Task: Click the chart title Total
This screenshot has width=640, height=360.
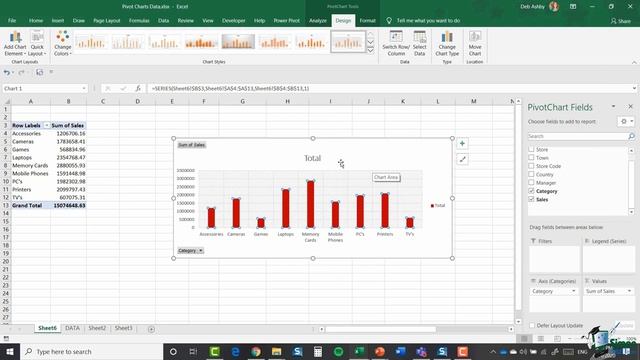Action: click(312, 158)
